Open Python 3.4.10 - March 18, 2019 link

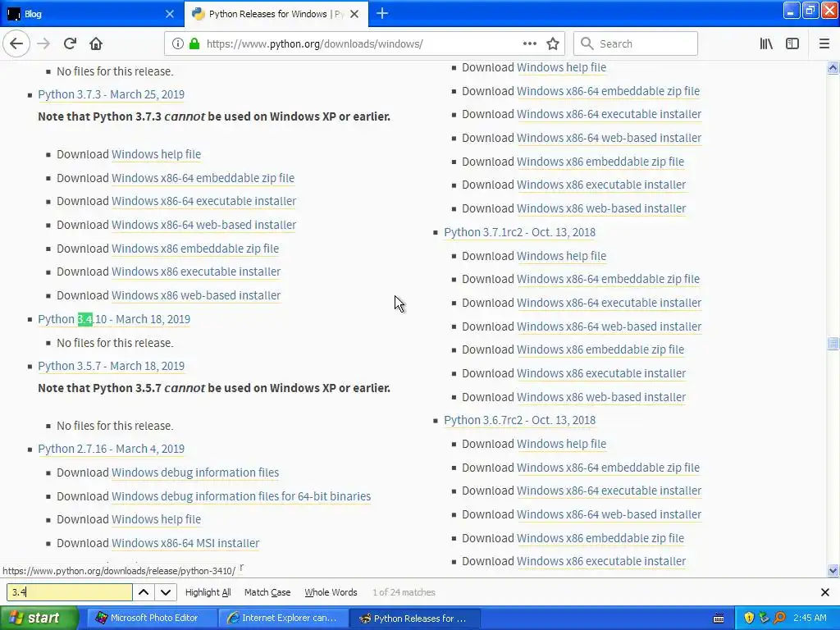(113, 319)
